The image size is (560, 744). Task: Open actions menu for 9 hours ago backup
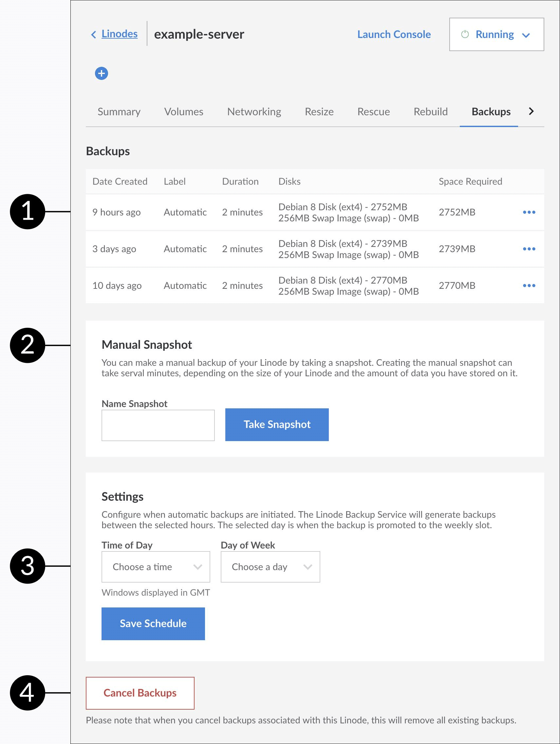coord(529,212)
